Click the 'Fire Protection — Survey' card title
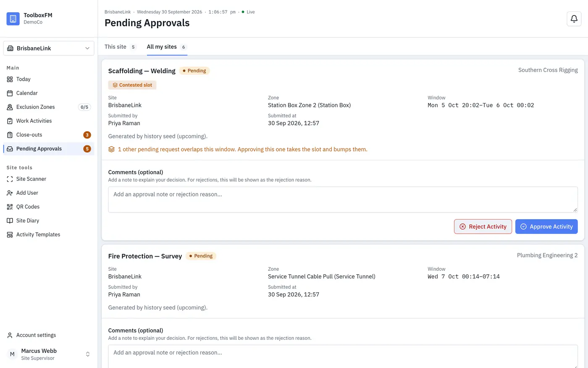 [145, 256]
